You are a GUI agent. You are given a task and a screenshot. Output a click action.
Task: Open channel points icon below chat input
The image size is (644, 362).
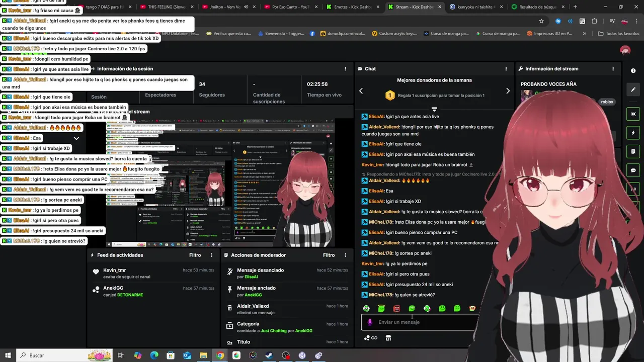[x=371, y=338]
